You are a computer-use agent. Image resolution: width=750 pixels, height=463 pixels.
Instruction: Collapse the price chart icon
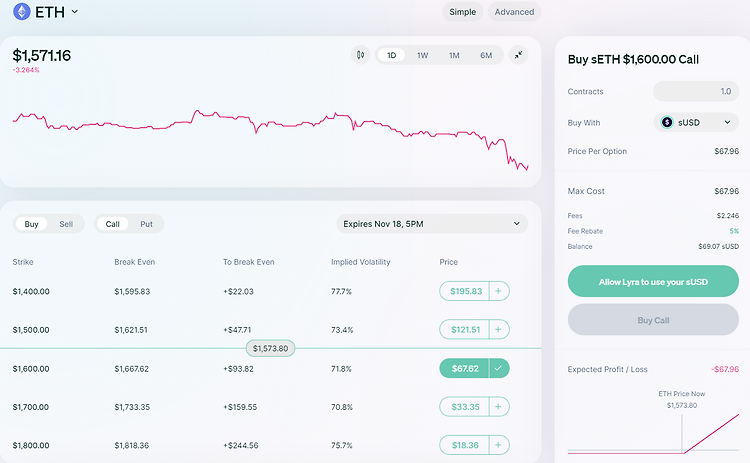(x=518, y=55)
